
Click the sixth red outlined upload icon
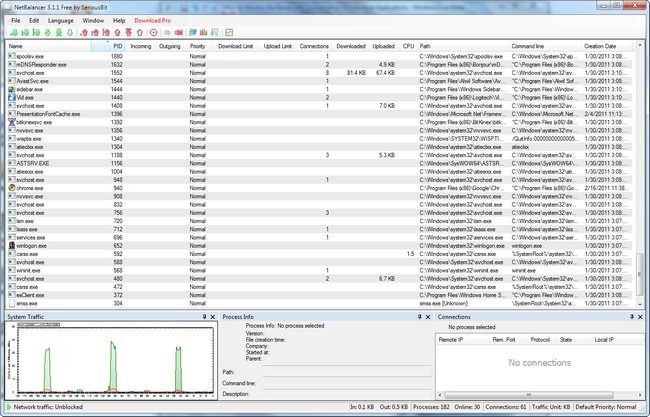[x=140, y=32]
